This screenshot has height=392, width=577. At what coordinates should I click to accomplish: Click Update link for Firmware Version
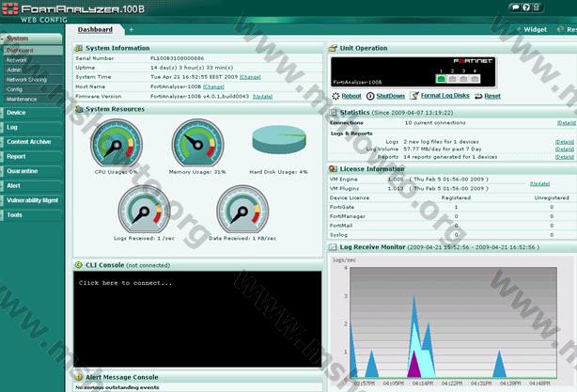pos(262,97)
